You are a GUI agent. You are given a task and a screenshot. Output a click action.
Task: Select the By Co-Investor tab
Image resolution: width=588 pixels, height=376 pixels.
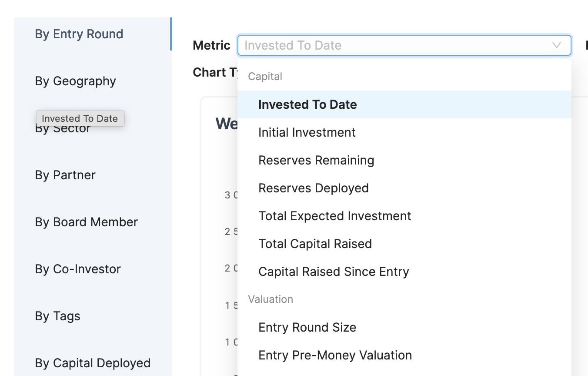(x=78, y=269)
